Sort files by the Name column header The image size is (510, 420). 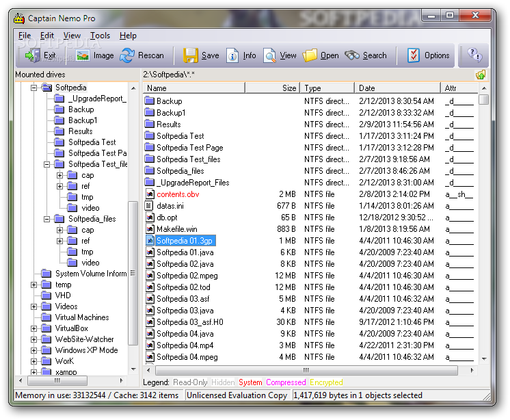194,88
